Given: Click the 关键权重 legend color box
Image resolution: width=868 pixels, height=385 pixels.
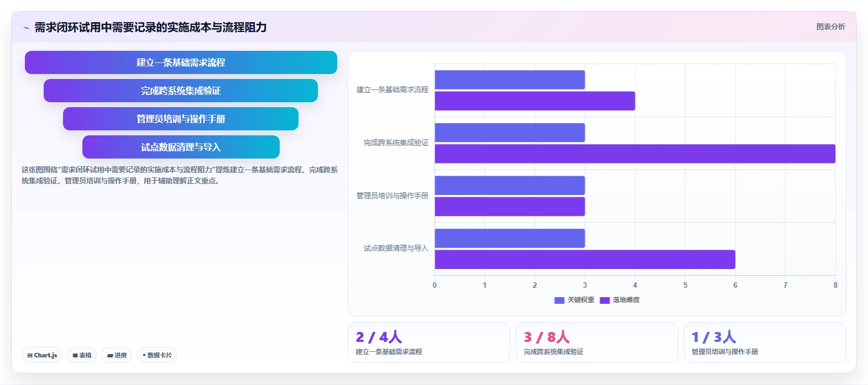Looking at the screenshot, I should coord(559,300).
